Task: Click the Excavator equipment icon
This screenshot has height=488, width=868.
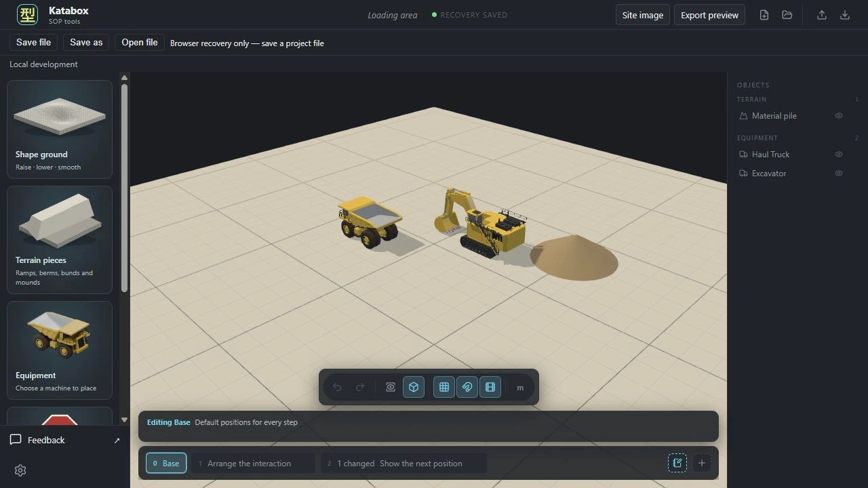Action: click(x=743, y=174)
